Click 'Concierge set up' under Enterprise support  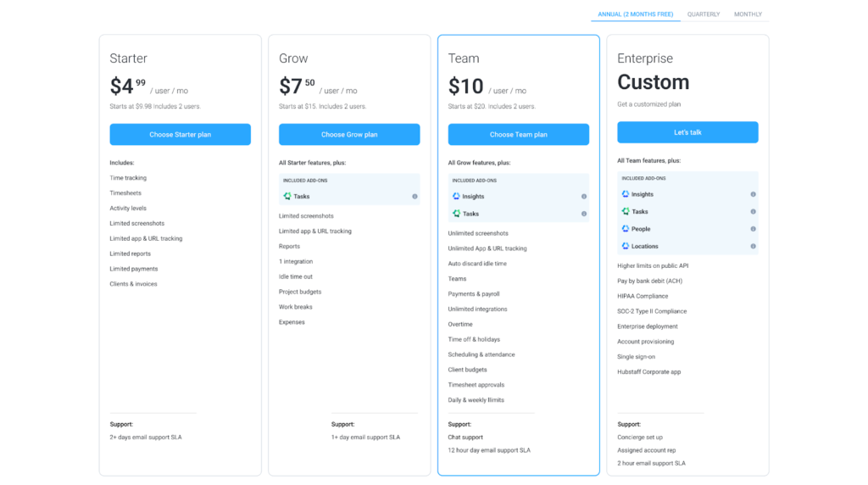click(640, 438)
